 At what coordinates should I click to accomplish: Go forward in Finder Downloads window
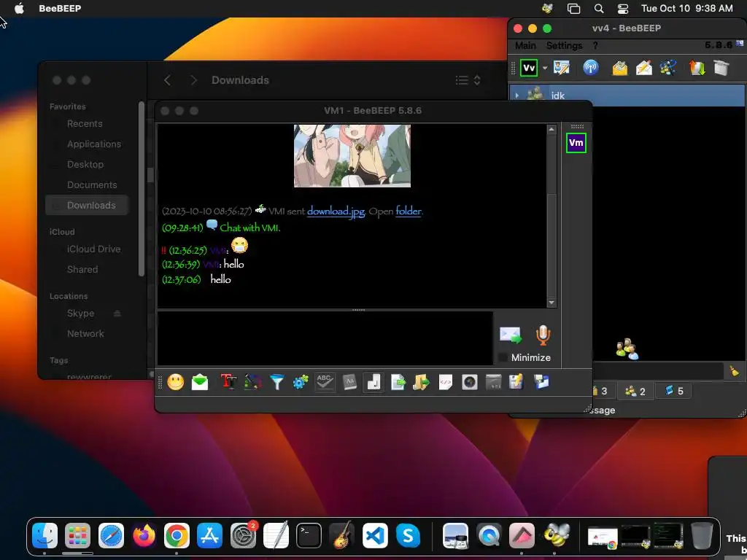193,80
